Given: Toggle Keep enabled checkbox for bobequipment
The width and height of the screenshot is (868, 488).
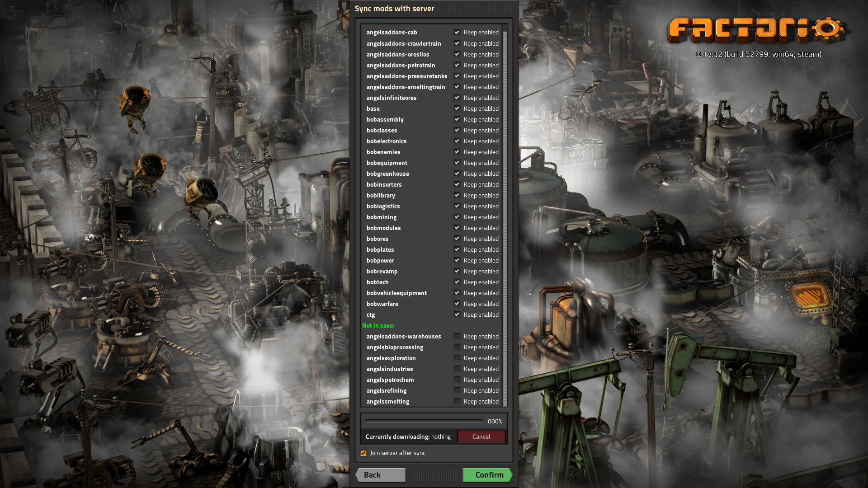Looking at the screenshot, I should [457, 163].
